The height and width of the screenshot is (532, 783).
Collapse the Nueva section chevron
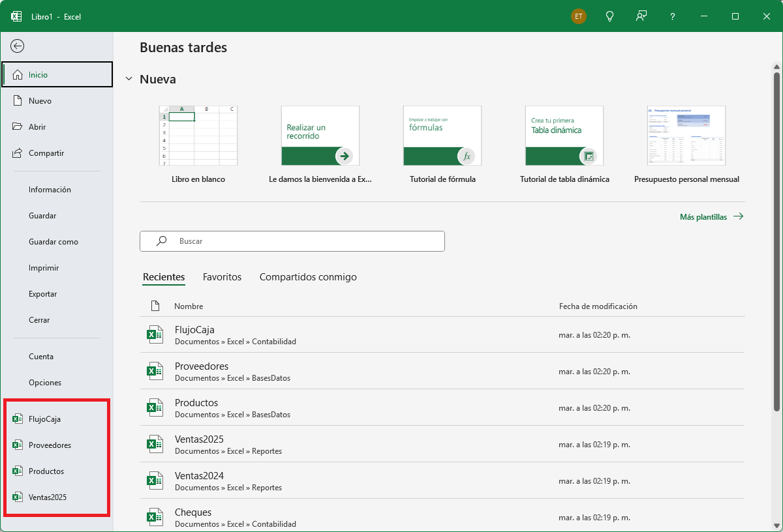(x=129, y=79)
